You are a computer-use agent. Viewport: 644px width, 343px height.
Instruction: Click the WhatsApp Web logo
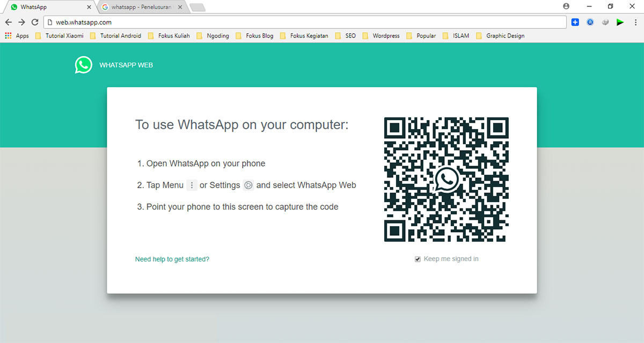point(83,65)
